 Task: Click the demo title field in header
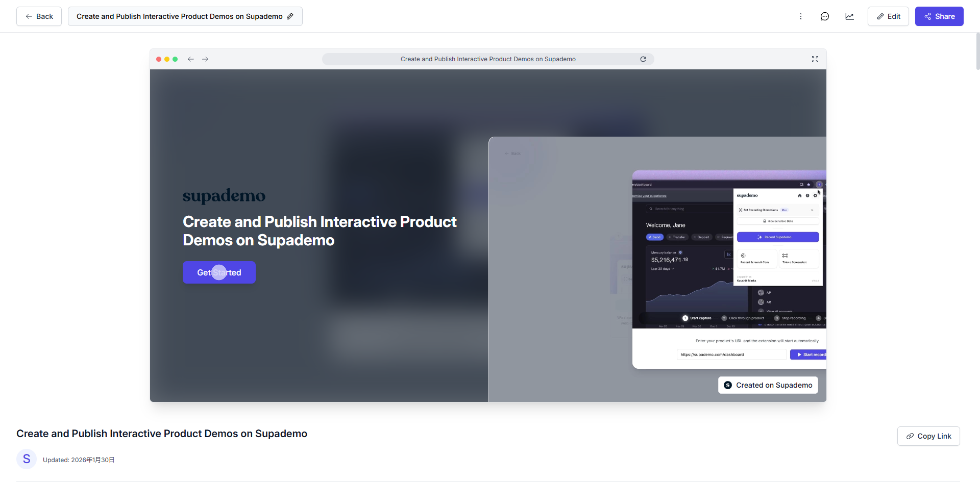click(185, 16)
